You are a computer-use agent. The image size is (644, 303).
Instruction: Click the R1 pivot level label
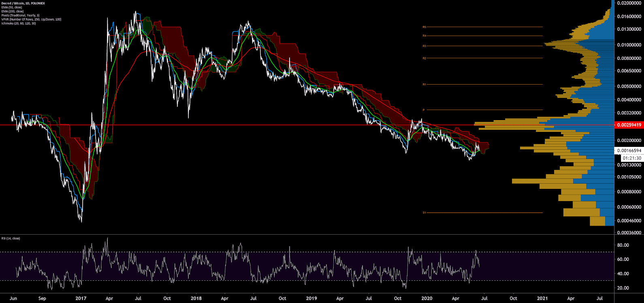coord(424,85)
